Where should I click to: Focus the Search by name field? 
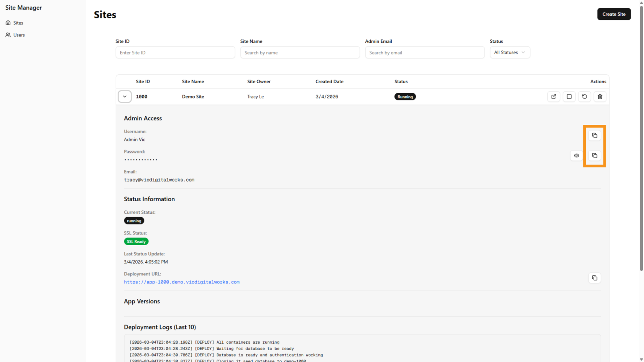300,52
